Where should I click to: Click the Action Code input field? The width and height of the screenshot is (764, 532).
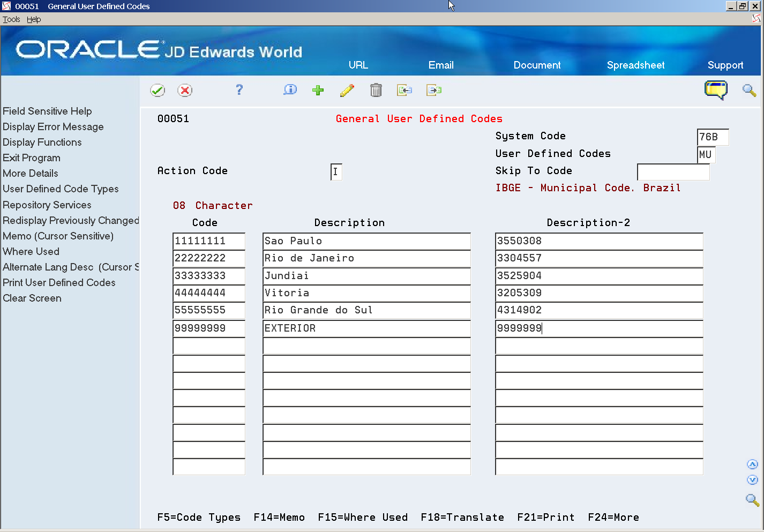pyautogui.click(x=336, y=172)
